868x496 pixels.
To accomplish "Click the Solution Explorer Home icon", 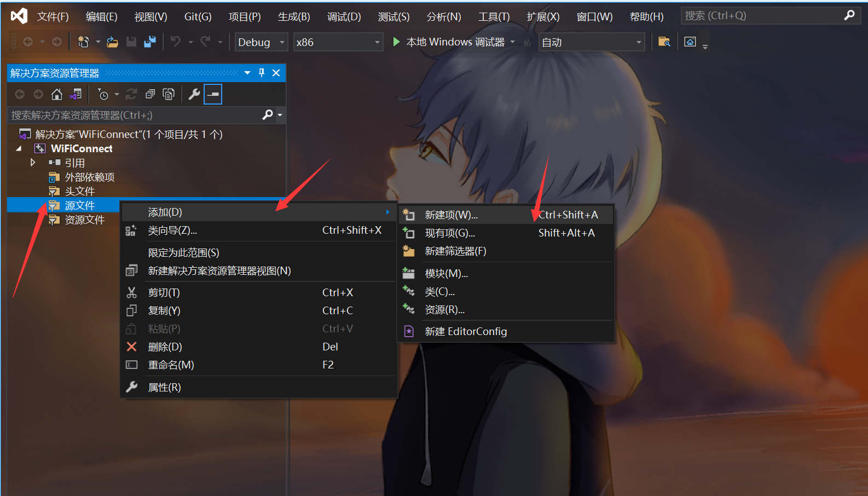I will 57,94.
